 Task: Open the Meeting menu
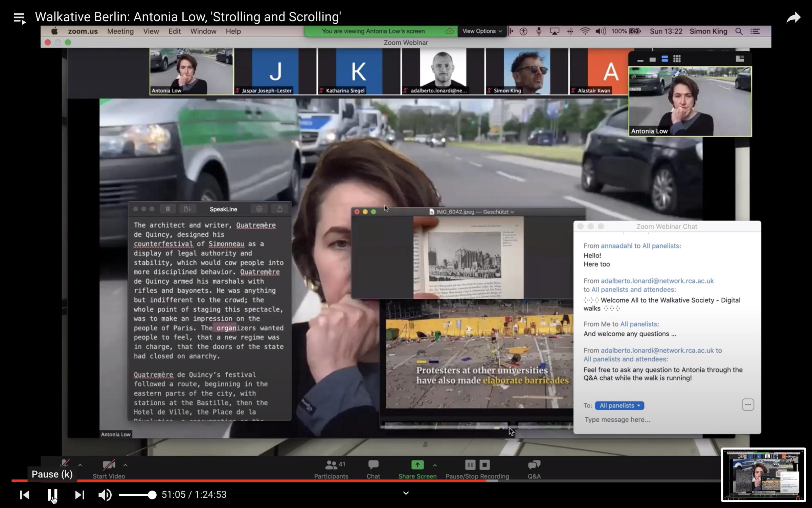point(120,31)
